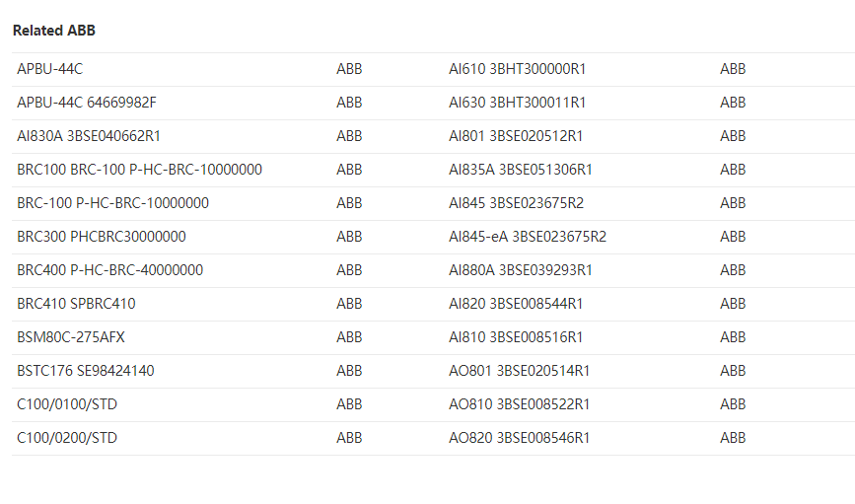Select BRC400 P-HC-BRC-40000000 link

110,270
